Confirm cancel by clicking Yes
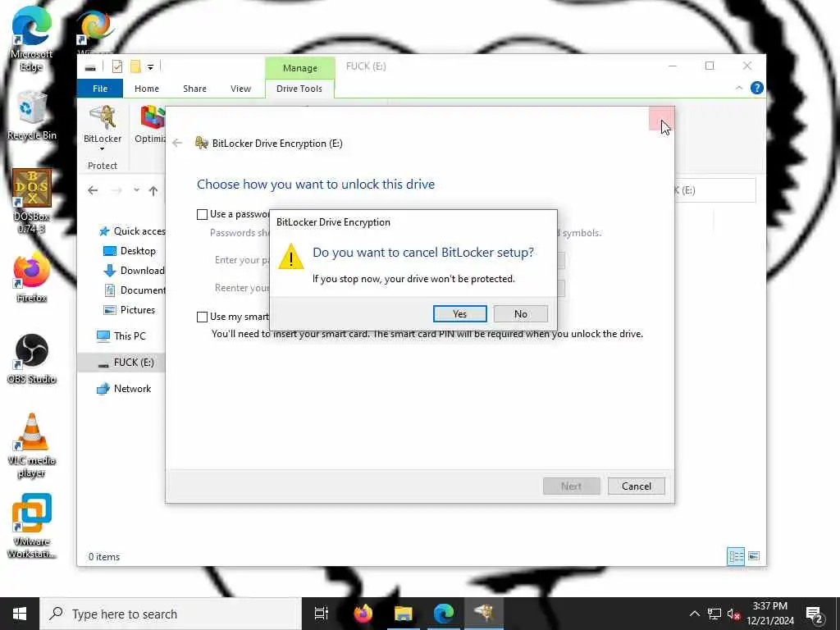 point(459,314)
